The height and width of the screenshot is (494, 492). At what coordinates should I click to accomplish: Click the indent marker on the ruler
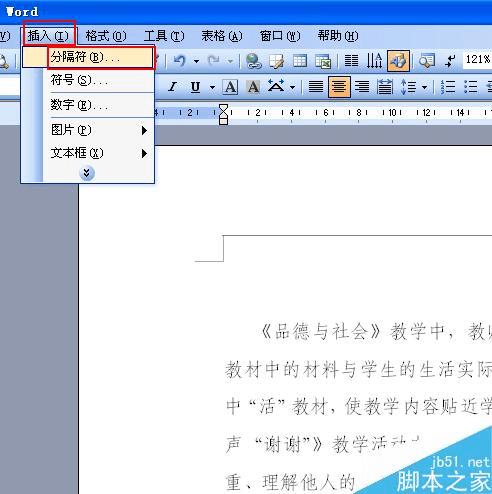pos(224,114)
